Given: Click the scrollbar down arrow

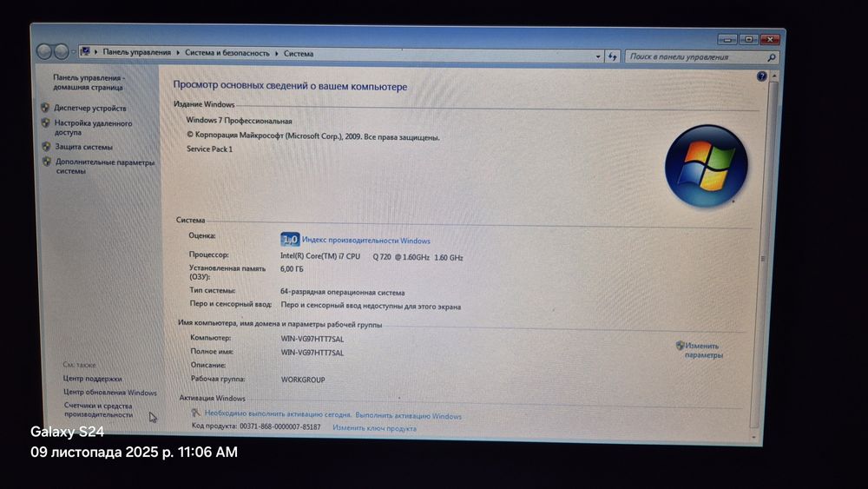Looking at the screenshot, I should [x=753, y=438].
